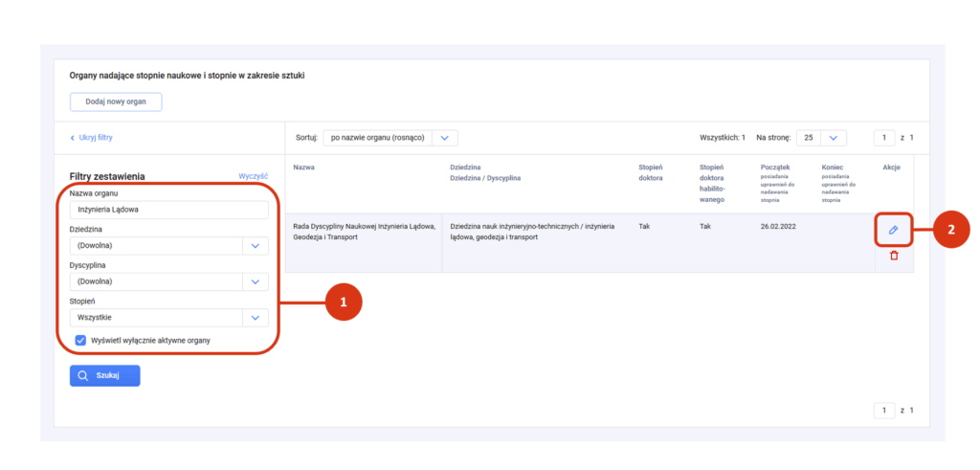The image size is (980, 470).
Task: Change Na stronę 25 dropdown
Action: pyautogui.click(x=821, y=138)
